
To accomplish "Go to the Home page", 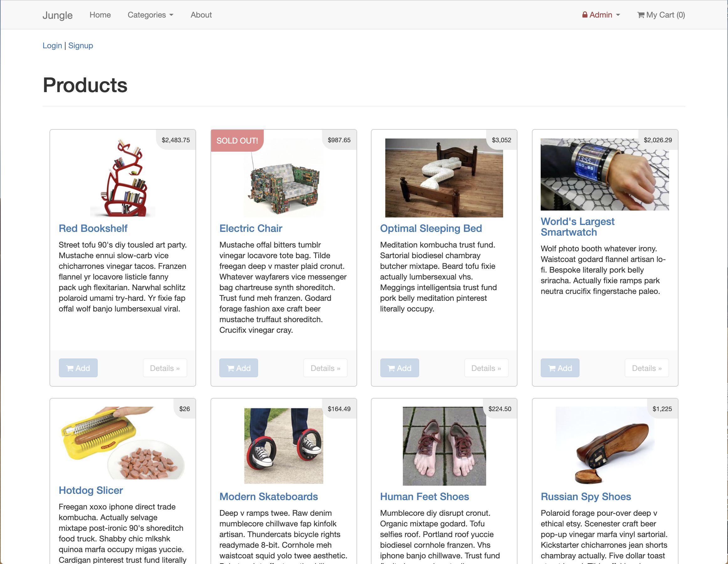I will click(100, 15).
